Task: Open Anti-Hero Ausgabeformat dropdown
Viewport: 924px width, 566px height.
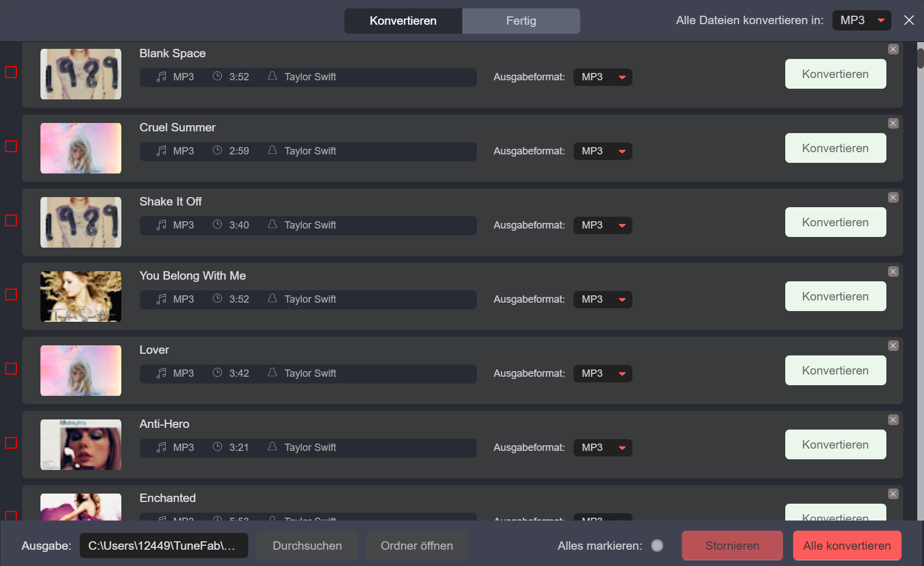Action: coord(603,448)
